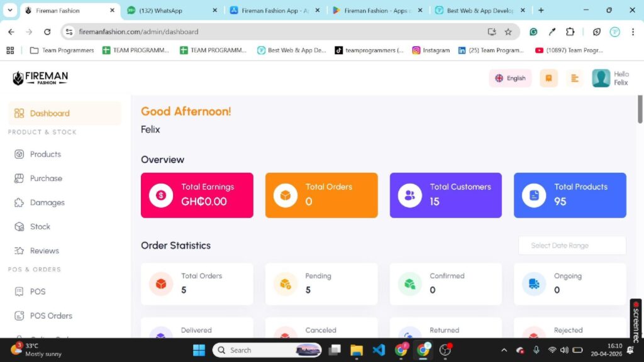
Task: Show hidden system tray icons
Action: pyautogui.click(x=504, y=350)
